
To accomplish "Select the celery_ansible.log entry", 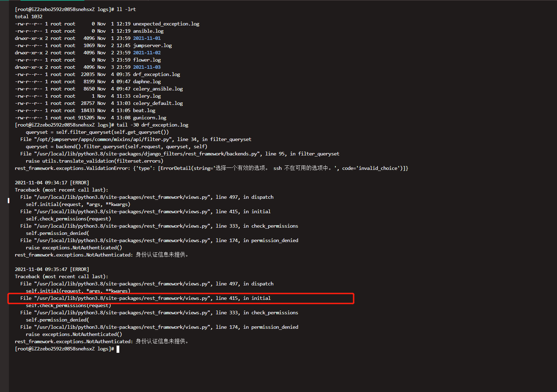I will [158, 88].
